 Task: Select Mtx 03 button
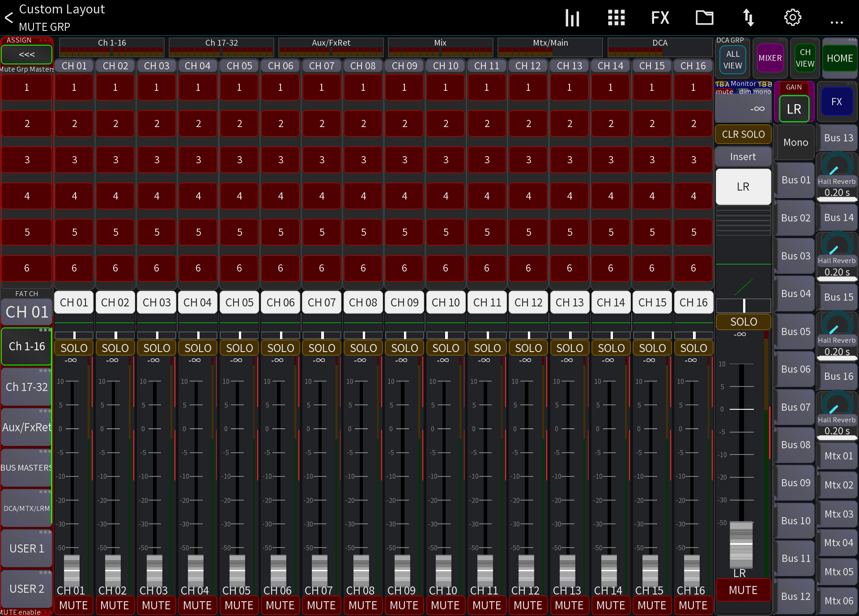838,514
